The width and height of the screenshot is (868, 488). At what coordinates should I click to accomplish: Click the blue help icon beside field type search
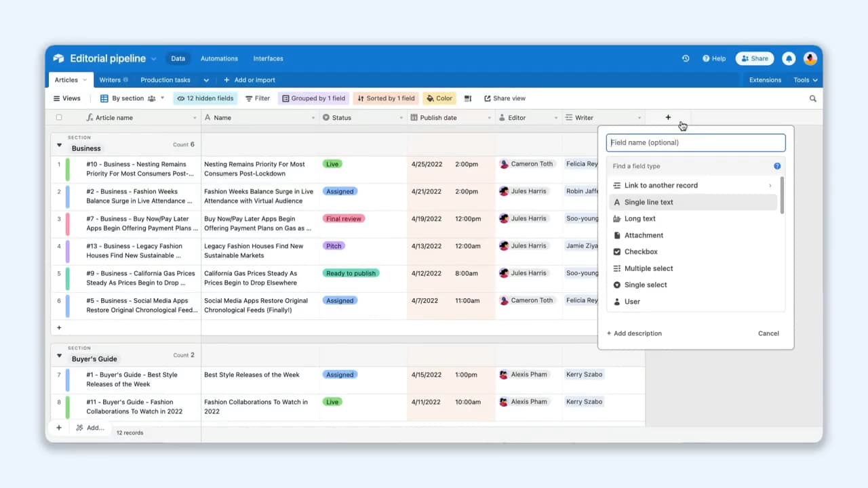tap(777, 166)
